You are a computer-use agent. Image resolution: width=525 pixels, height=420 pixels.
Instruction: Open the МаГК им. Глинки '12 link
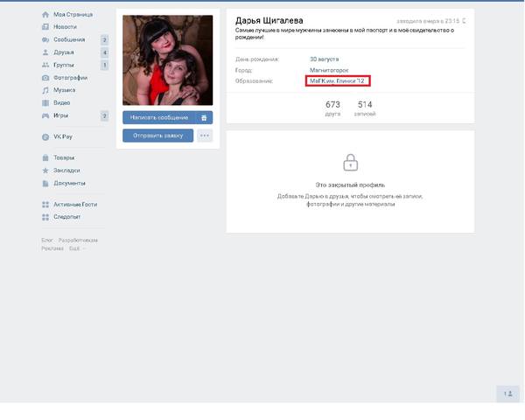point(337,81)
